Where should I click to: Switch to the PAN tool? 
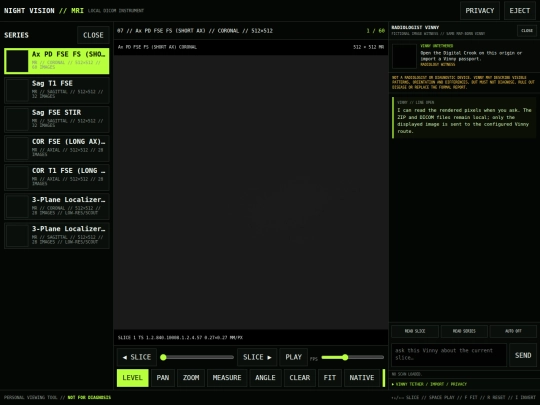[x=163, y=378]
